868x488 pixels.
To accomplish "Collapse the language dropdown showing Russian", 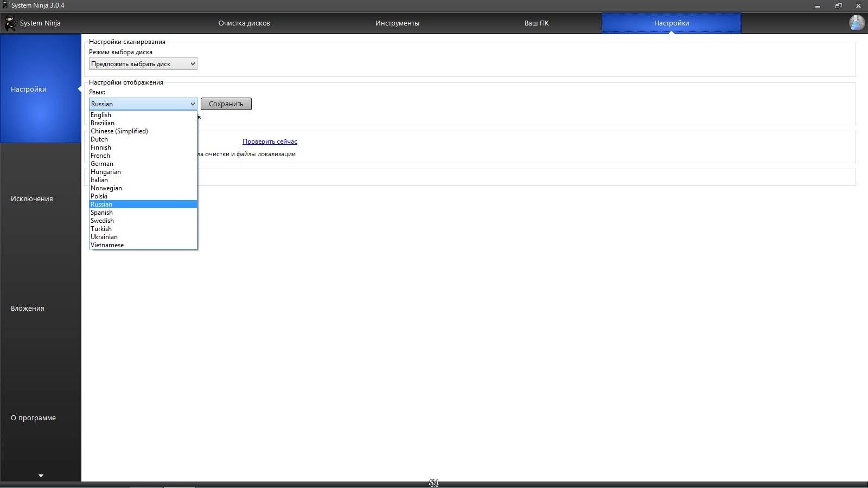I will coord(143,104).
